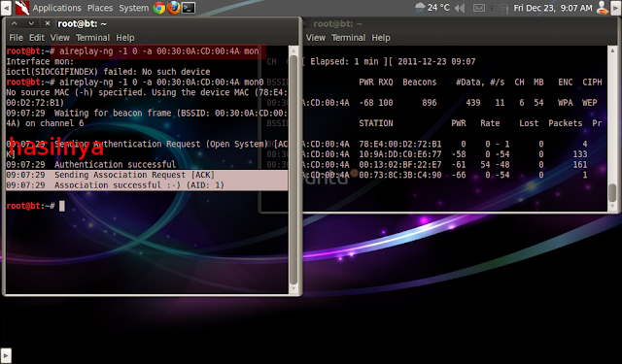Open View menu in left terminal
Viewport: 622px width, 364px height.
60,38
